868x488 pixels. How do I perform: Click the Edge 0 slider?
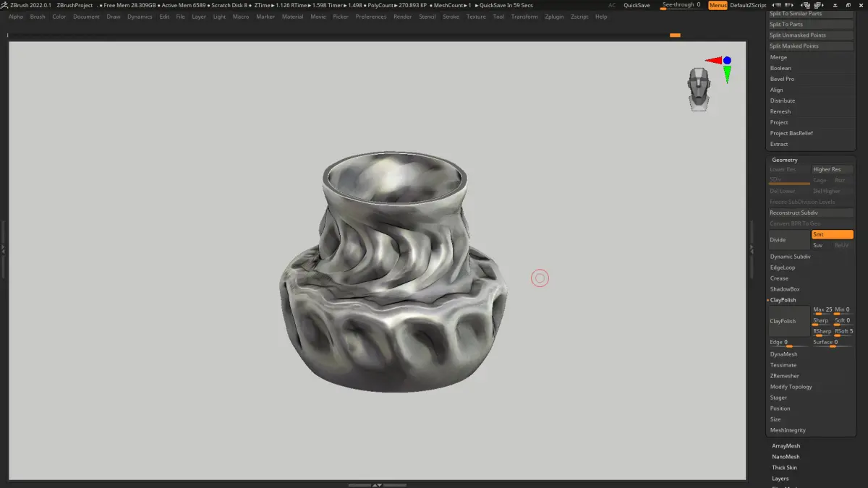click(x=789, y=343)
